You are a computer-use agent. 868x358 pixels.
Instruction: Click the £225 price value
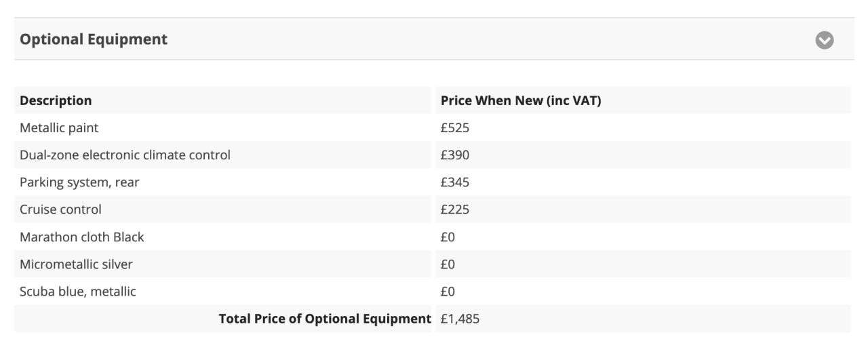(455, 210)
